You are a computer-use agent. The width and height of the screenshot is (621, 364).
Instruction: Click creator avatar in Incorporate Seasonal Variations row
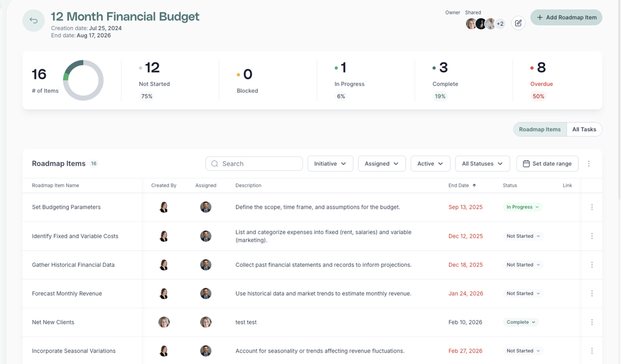pos(164,351)
